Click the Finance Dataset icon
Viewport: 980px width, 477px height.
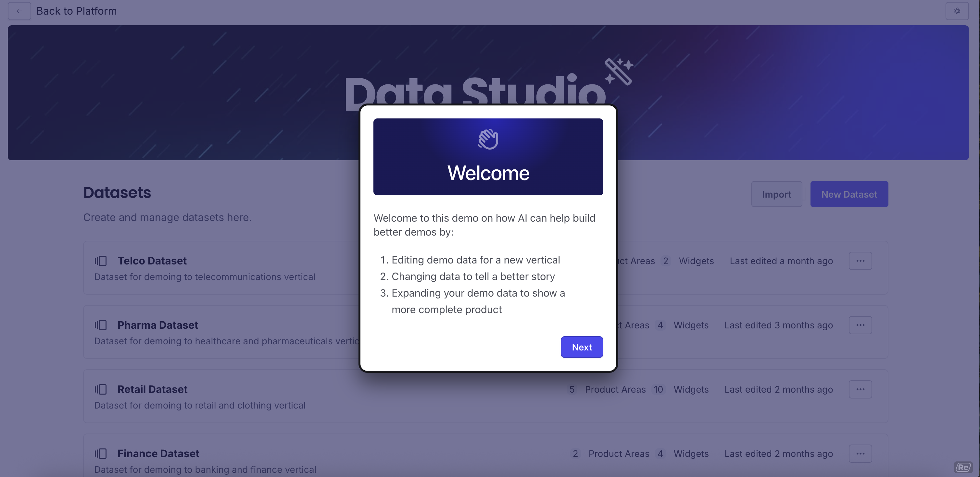point(100,453)
